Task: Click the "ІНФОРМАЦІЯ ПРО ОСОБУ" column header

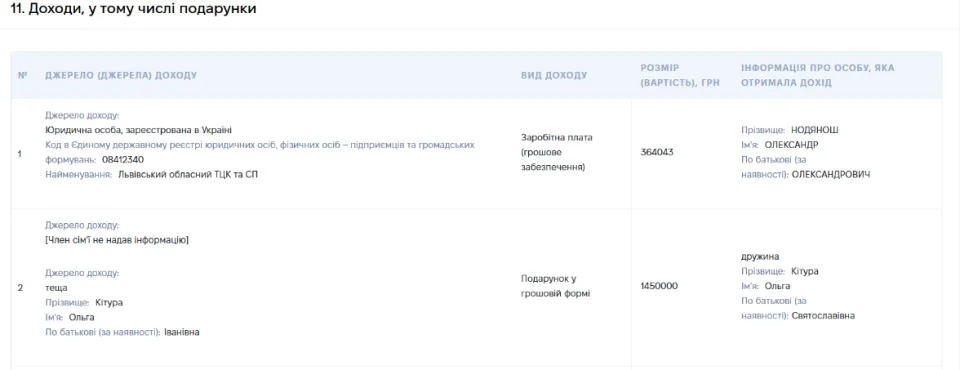Action: click(817, 75)
